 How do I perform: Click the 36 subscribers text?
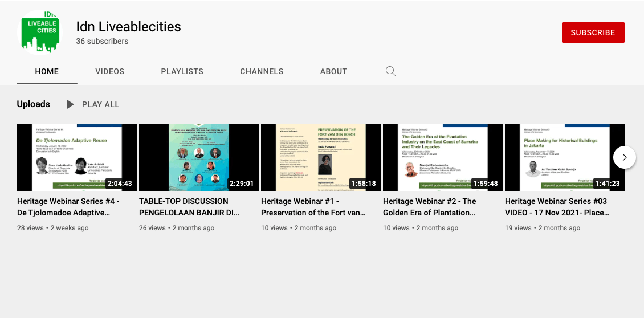coord(102,41)
